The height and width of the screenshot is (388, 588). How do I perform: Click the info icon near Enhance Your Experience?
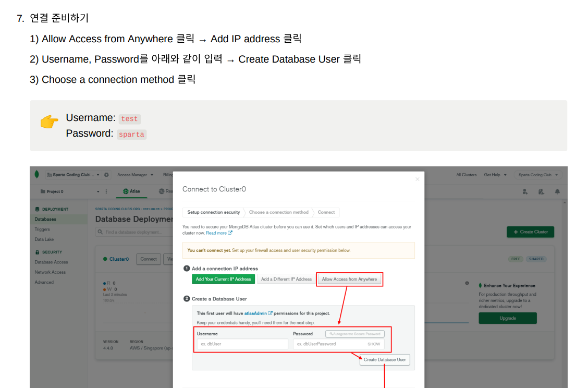tap(467, 283)
